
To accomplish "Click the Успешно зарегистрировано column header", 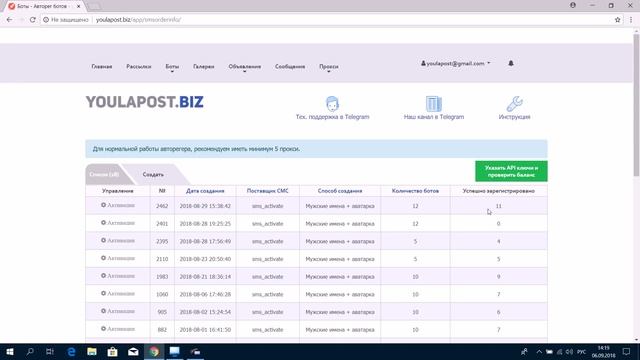I will coord(498,191).
